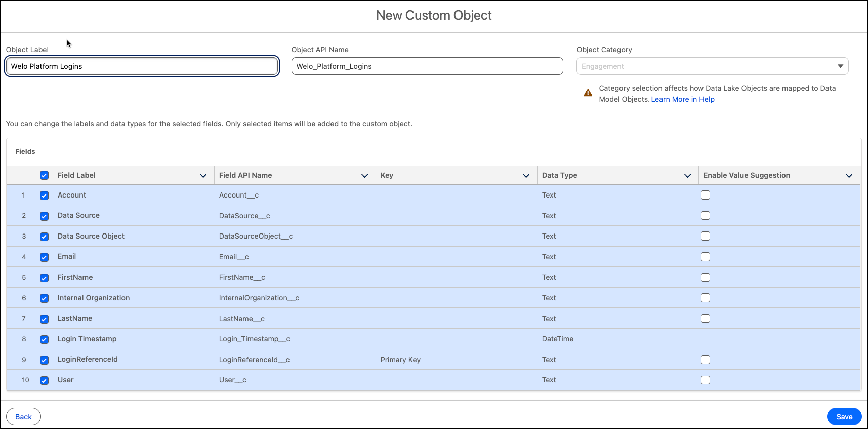Click the Object API Name input field
Screen dimensions: 868x429
click(427, 66)
